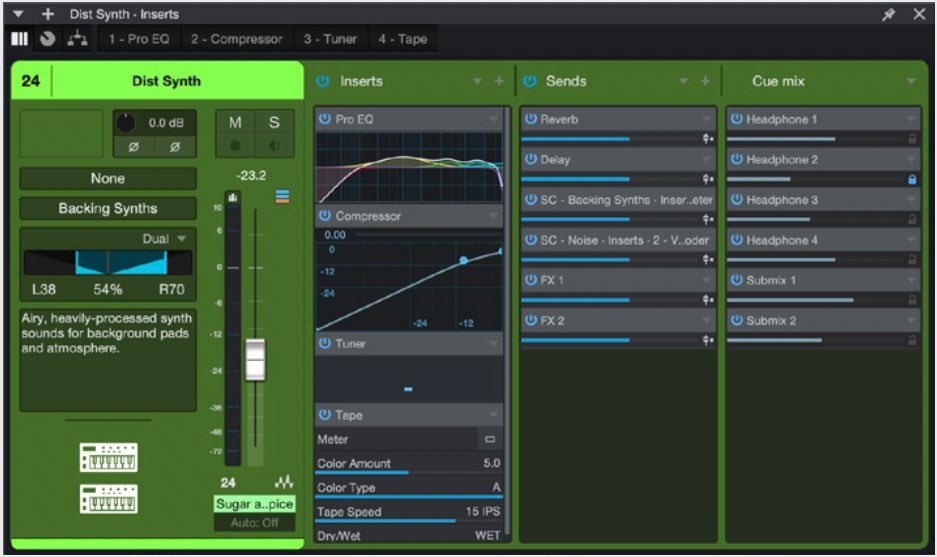Add an insert with the plus icon

(x=500, y=81)
